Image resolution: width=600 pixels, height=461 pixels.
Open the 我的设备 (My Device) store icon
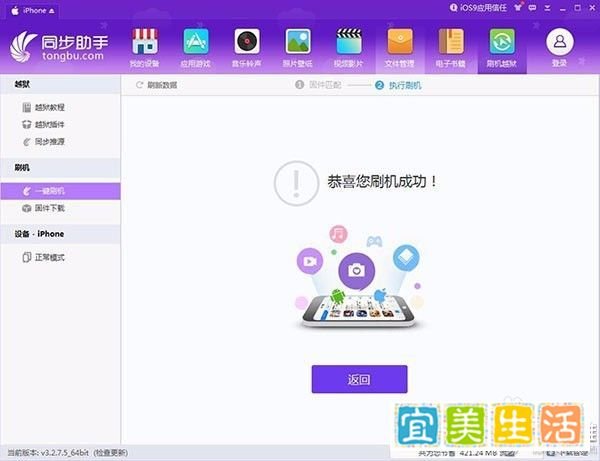click(x=144, y=48)
